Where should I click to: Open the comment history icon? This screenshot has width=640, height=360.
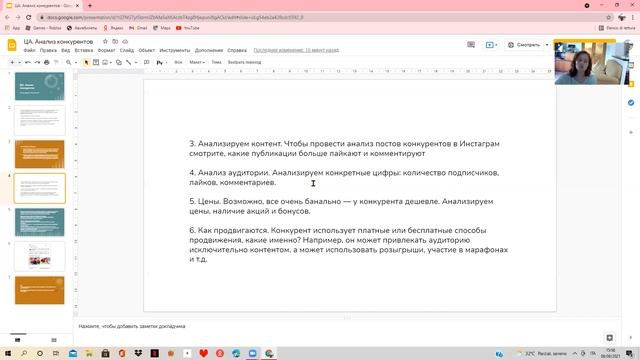coord(471,45)
